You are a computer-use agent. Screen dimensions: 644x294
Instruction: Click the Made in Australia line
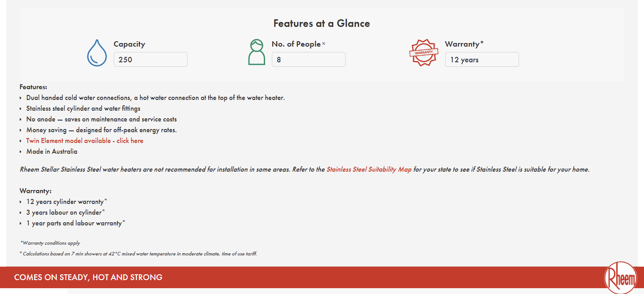tap(52, 151)
